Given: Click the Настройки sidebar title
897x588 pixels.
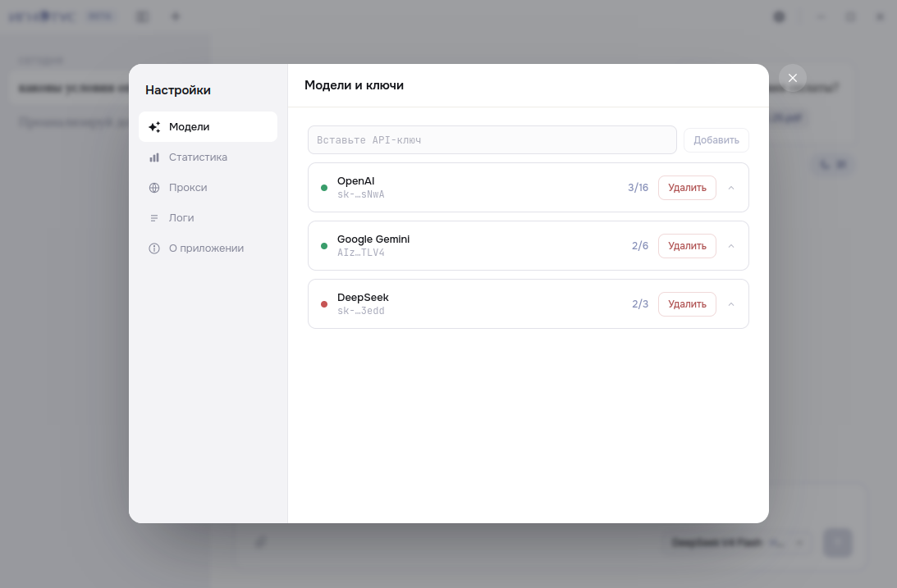Looking at the screenshot, I should point(178,90).
